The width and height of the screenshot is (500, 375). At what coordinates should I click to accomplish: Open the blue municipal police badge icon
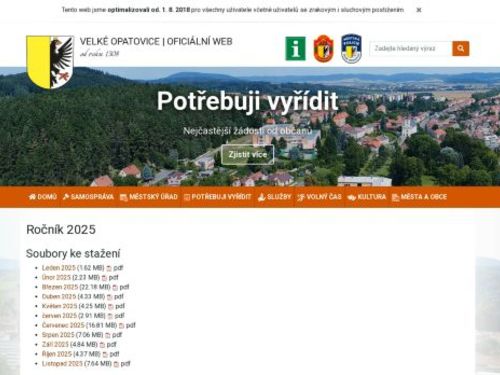(351, 49)
